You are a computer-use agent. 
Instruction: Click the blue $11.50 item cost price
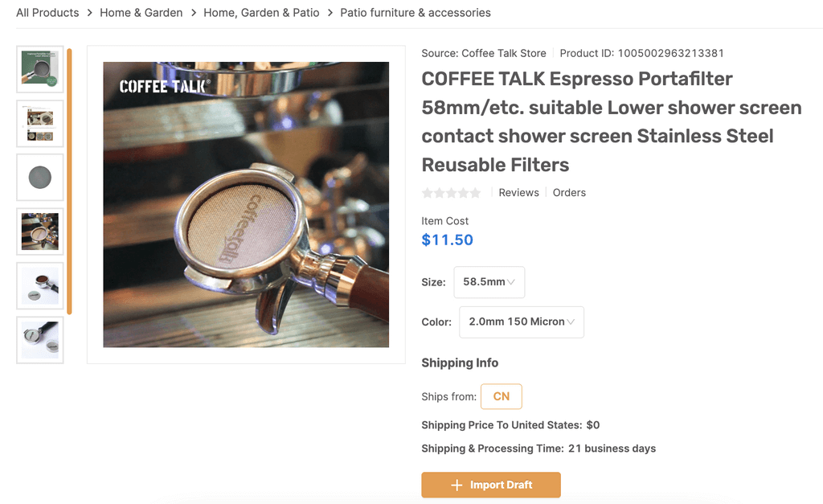click(447, 240)
